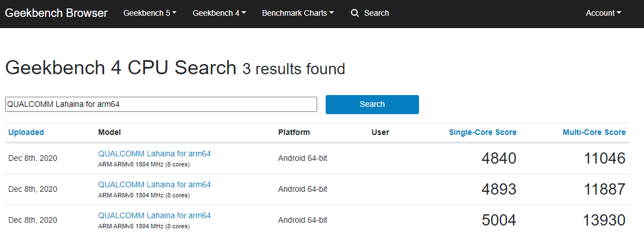Expand the Geekbench 4 dropdown menu
The image size is (644, 248).
(x=219, y=13)
